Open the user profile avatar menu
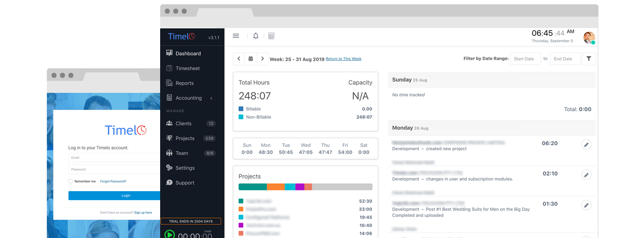Viewport: 644px width, 238px height. pyautogui.click(x=589, y=37)
